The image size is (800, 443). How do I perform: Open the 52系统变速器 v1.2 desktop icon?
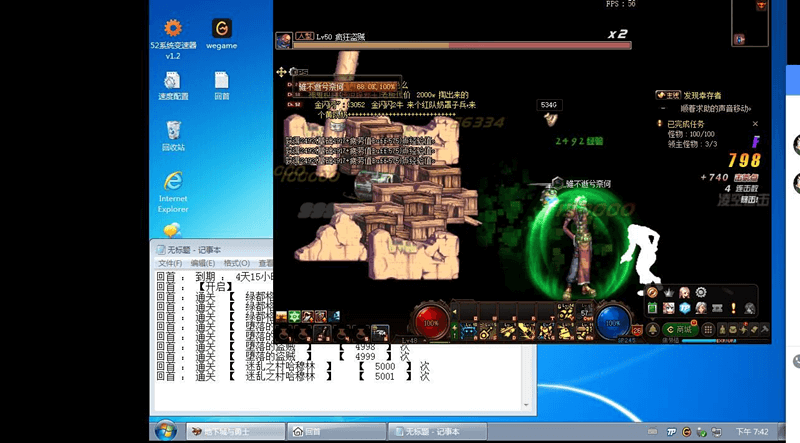pos(173,38)
